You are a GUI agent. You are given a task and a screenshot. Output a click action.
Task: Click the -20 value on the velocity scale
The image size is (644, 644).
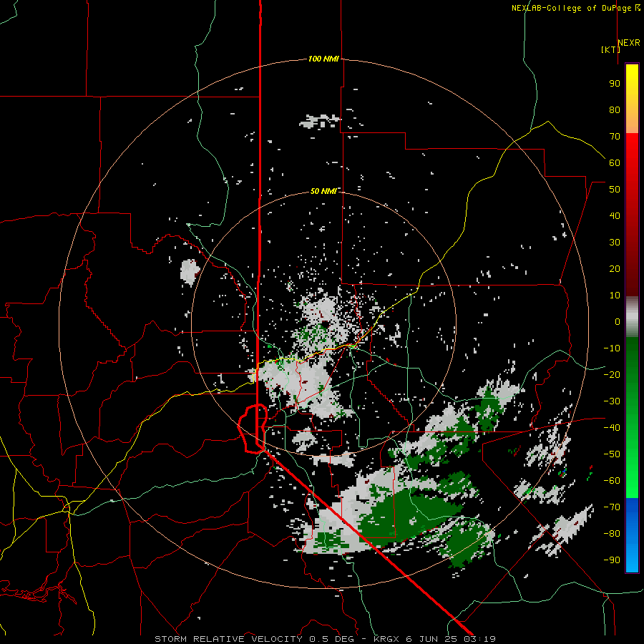(612, 375)
